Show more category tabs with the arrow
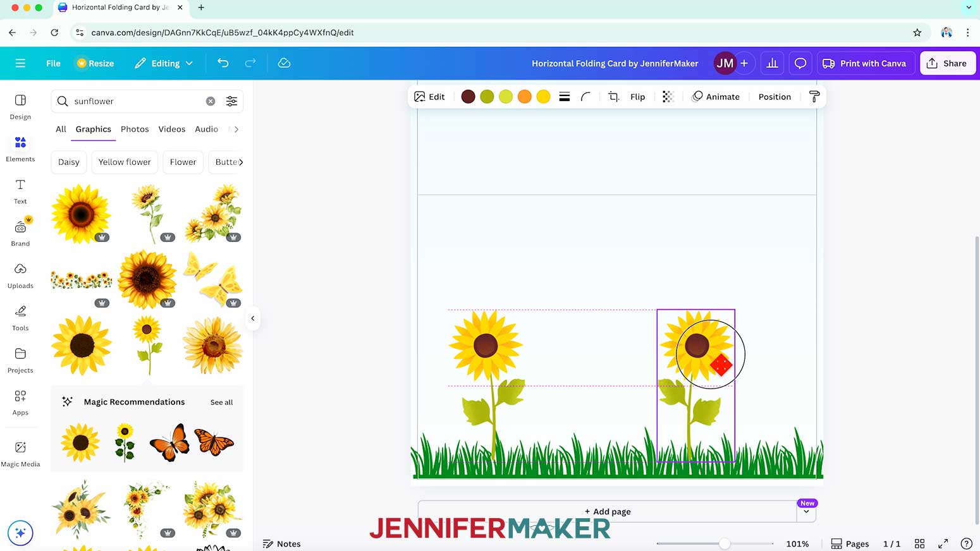 (x=236, y=129)
